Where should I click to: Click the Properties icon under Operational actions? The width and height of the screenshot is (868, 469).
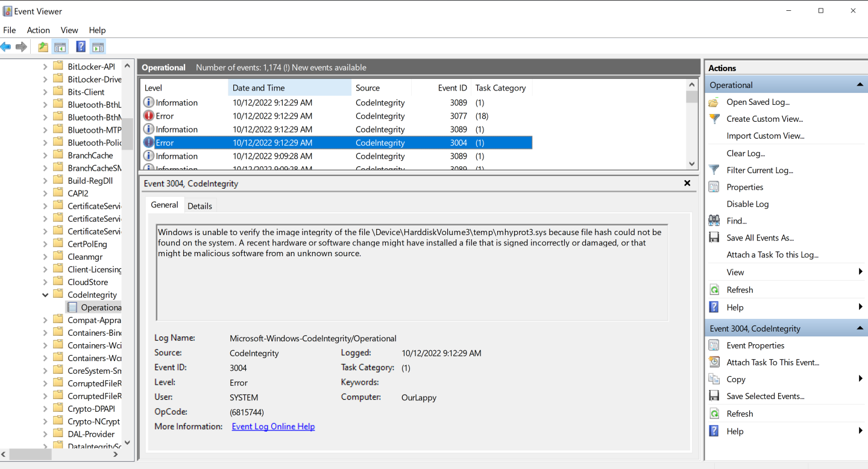714,187
